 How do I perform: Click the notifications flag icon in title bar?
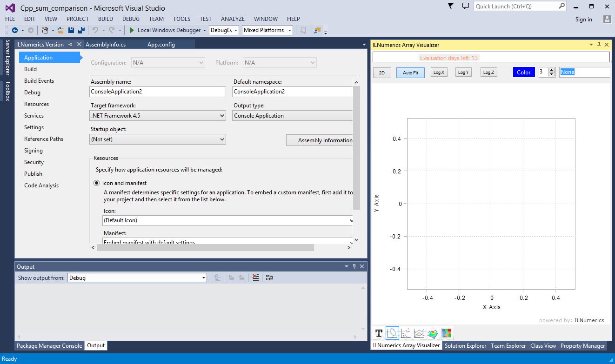[450, 6]
